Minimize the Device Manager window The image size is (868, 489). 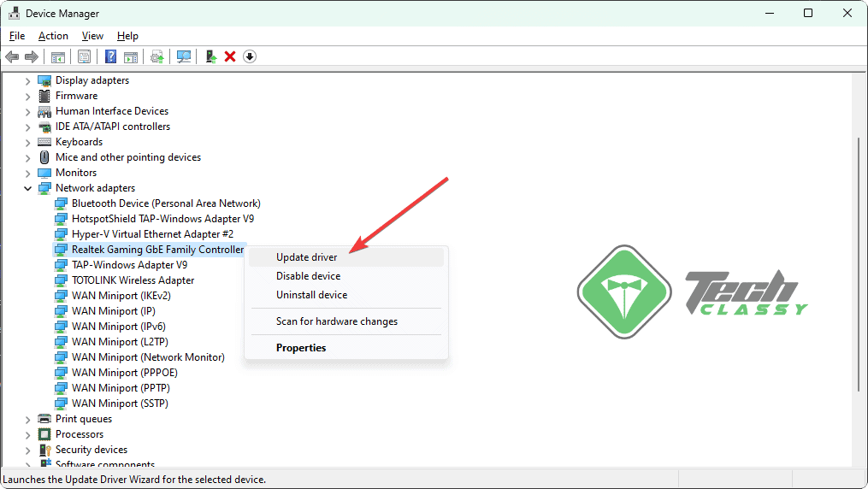click(x=770, y=13)
